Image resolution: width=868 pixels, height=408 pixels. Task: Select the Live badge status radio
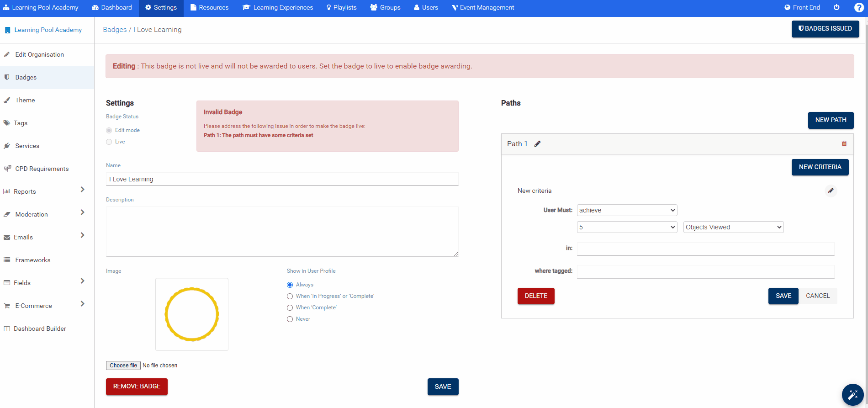coord(109,142)
